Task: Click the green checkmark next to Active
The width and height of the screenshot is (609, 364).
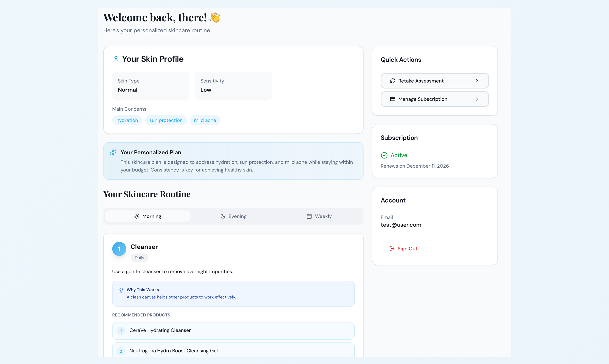Action: click(x=384, y=155)
